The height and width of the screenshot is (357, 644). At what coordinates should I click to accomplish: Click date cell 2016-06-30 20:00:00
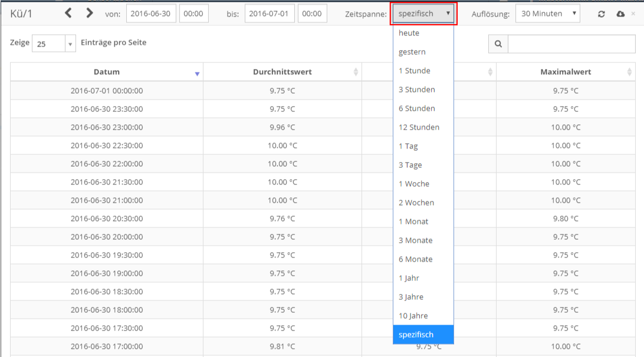[x=107, y=237]
